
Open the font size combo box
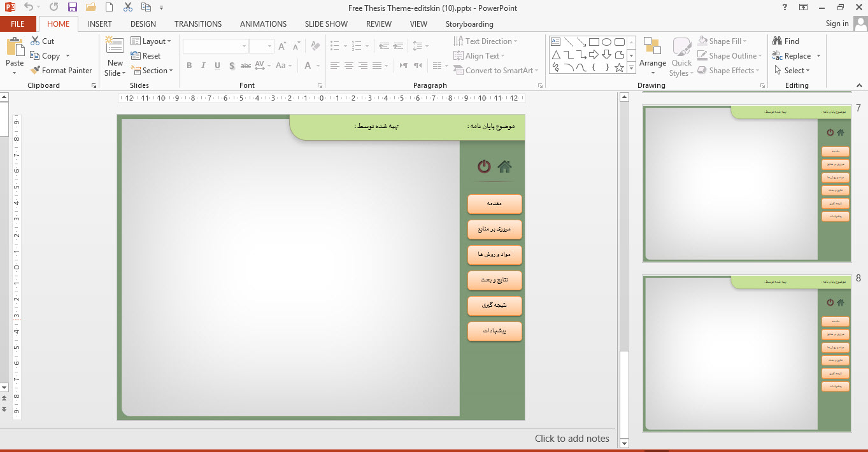coord(261,46)
